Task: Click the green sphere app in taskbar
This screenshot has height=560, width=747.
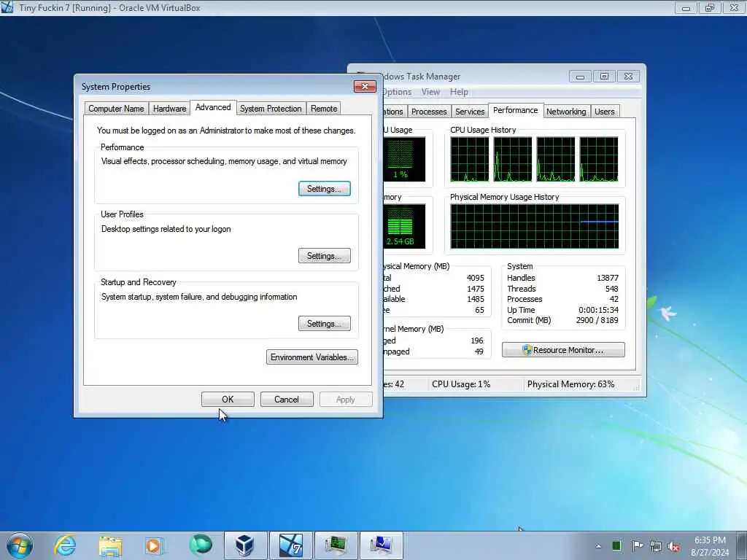Action: click(x=200, y=545)
